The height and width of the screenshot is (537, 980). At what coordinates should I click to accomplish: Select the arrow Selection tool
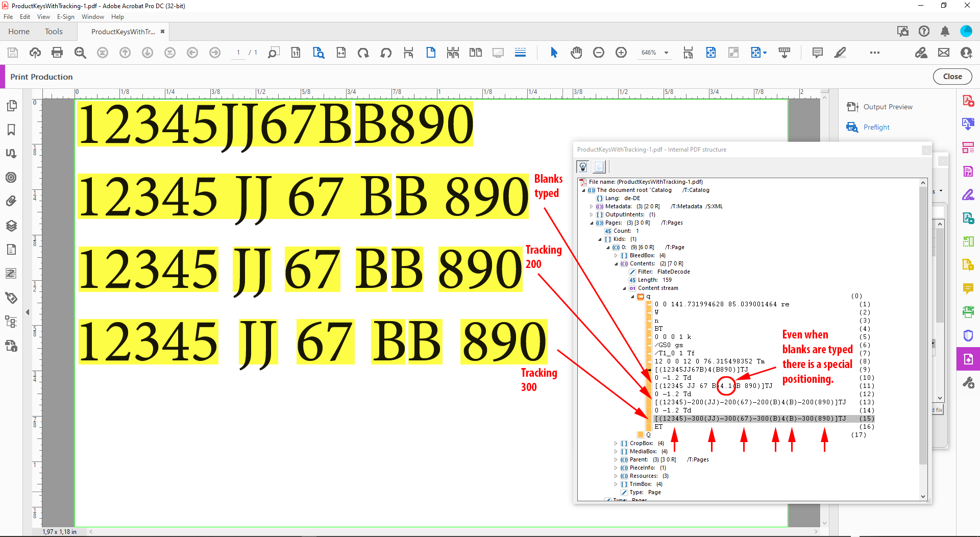coord(554,53)
